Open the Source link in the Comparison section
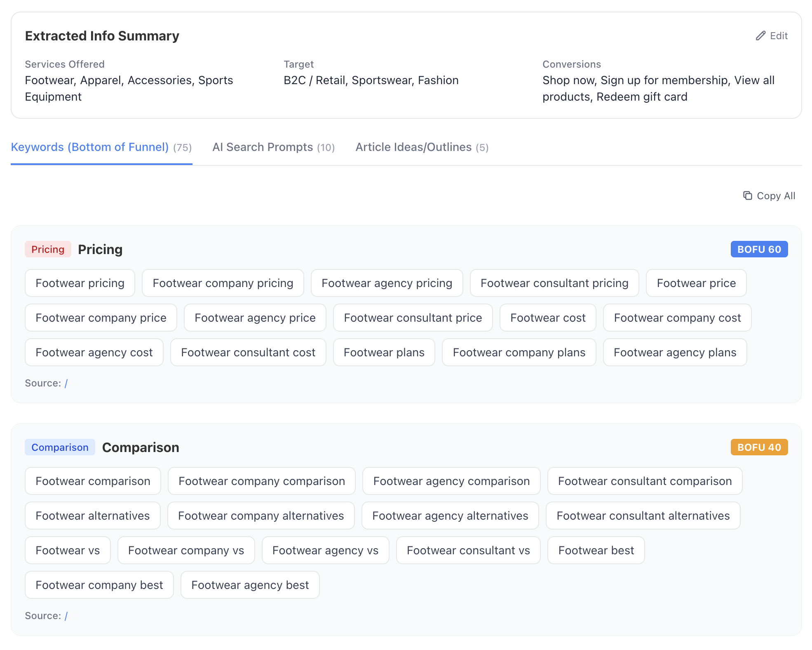The width and height of the screenshot is (812, 650). [66, 615]
